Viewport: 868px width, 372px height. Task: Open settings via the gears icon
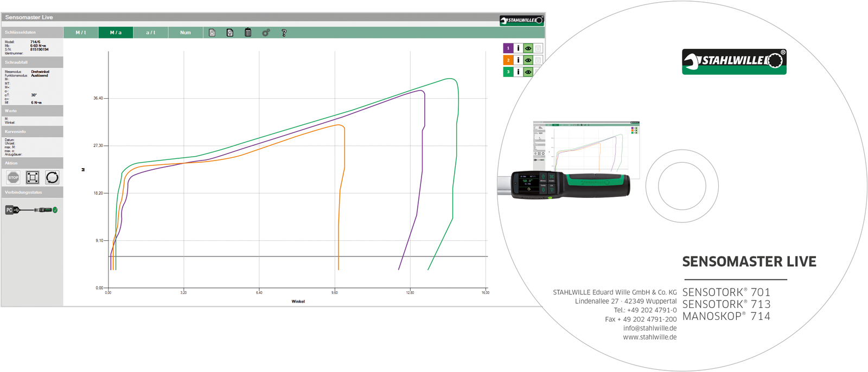point(266,33)
